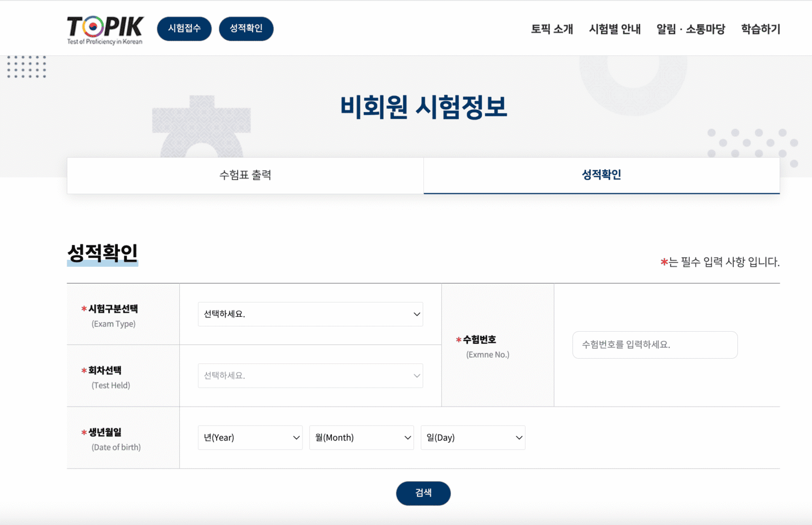
Task: Expand the 시험구분선택 exam type dropdown
Action: (310, 314)
